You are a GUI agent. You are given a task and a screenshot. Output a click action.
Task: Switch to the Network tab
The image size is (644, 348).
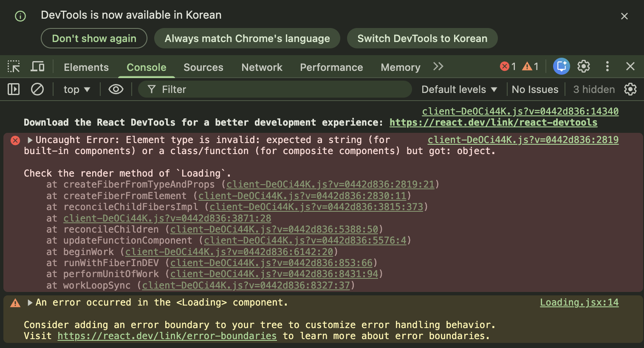262,67
